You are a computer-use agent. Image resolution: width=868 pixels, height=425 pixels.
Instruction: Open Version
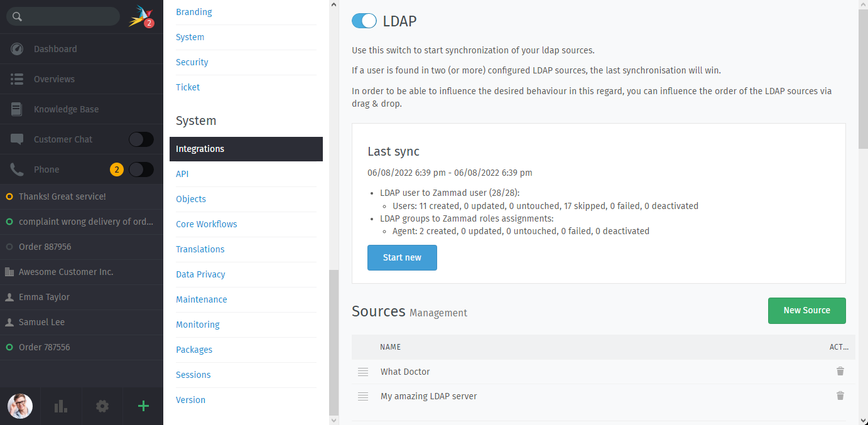(x=191, y=400)
